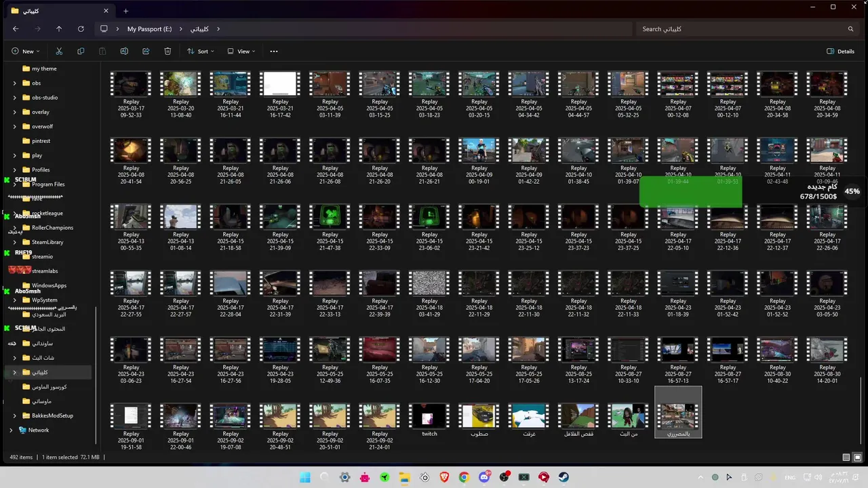Go up one folder level
868x488 pixels.
click(59, 29)
